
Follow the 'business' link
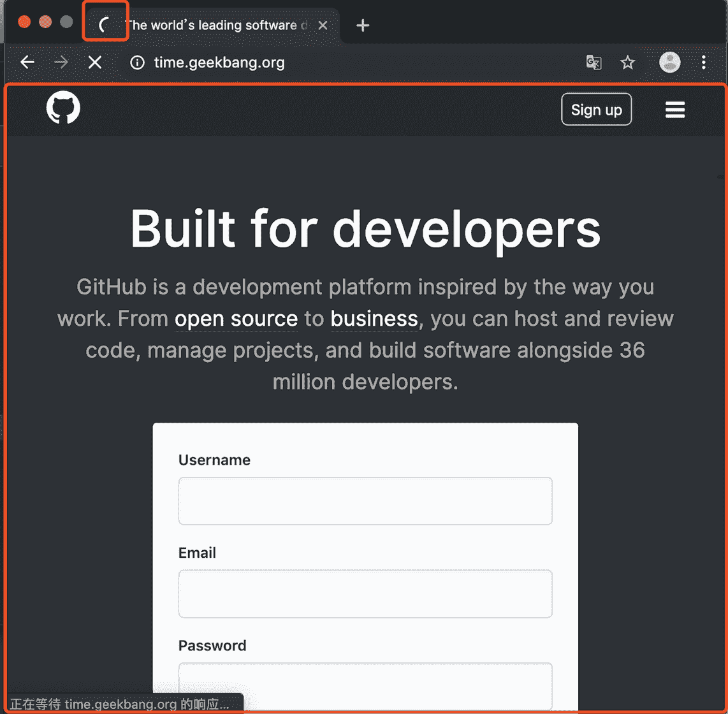click(374, 319)
